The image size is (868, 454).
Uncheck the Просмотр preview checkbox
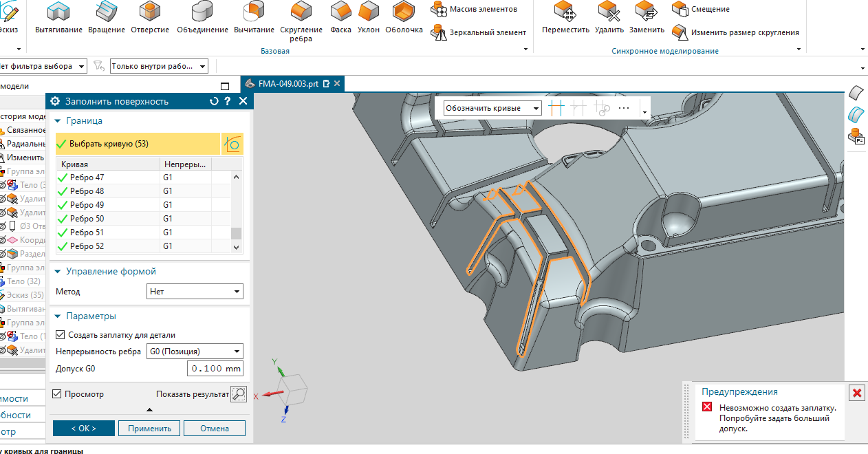click(x=57, y=394)
